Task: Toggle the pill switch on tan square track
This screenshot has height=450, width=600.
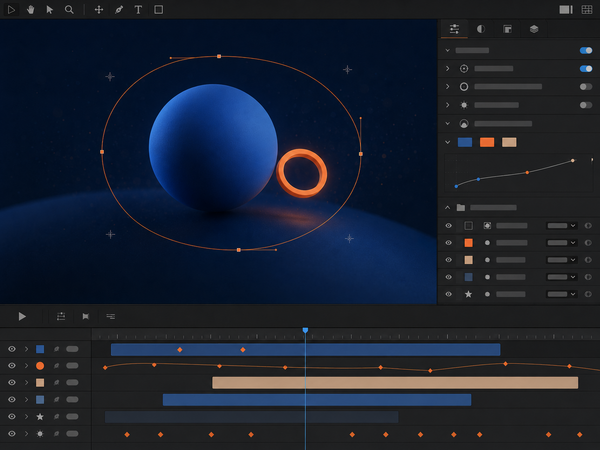Action: [x=72, y=382]
